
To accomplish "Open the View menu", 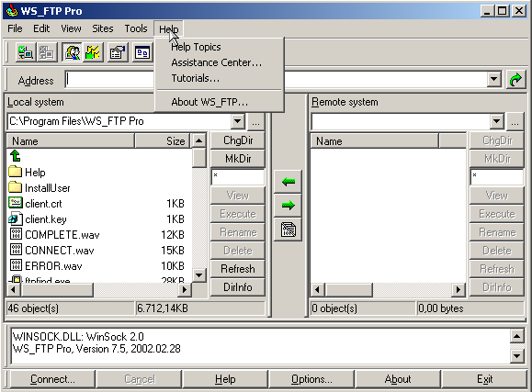I will tap(71, 28).
